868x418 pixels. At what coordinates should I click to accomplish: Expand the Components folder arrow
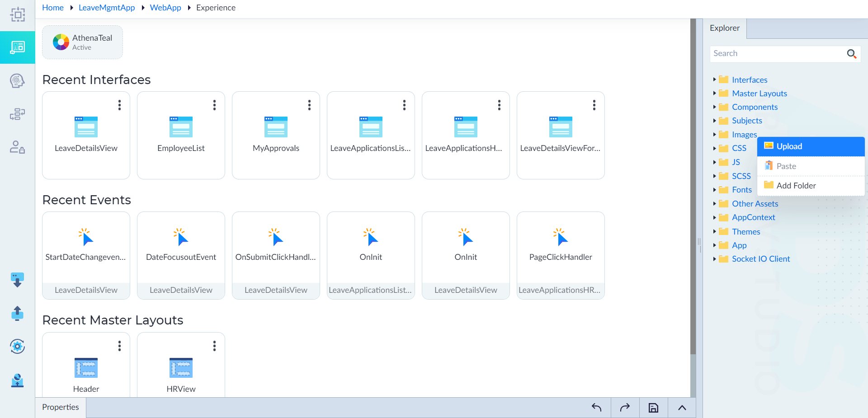coord(714,107)
